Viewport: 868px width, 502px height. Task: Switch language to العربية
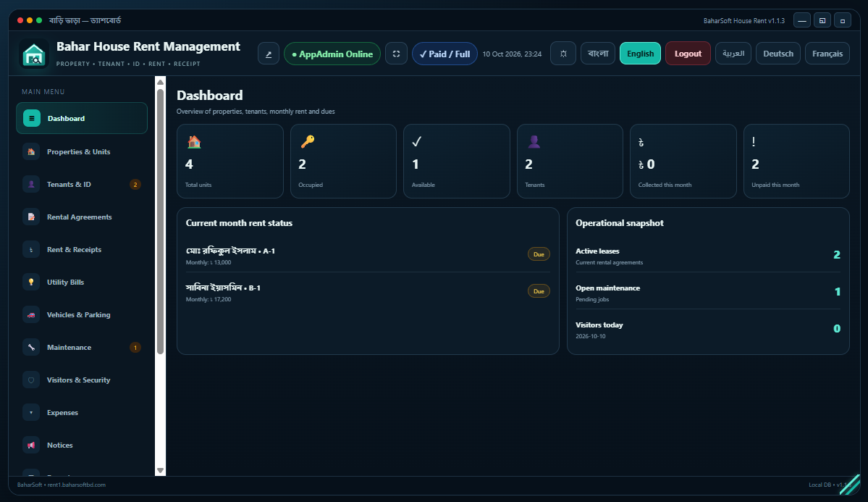point(733,54)
